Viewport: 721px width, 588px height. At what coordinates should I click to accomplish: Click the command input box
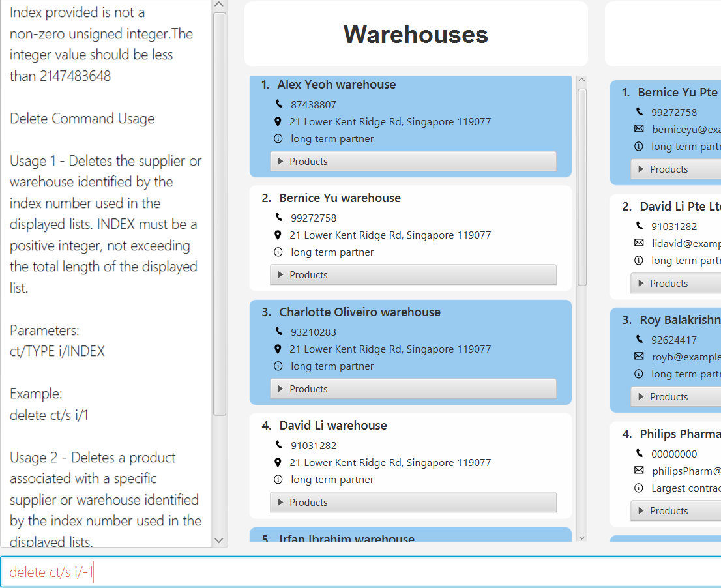coord(360,572)
